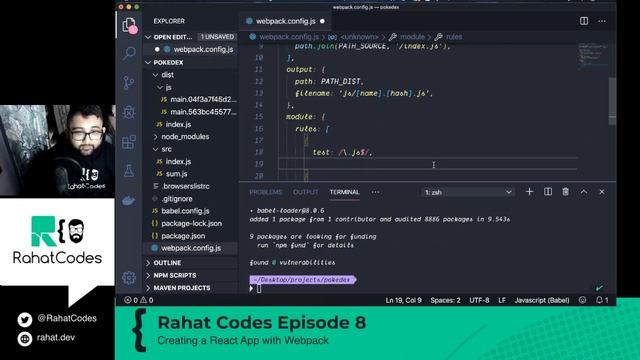Change language mode Javascript (Babel)
This screenshot has height=360, width=640.
(x=542, y=300)
